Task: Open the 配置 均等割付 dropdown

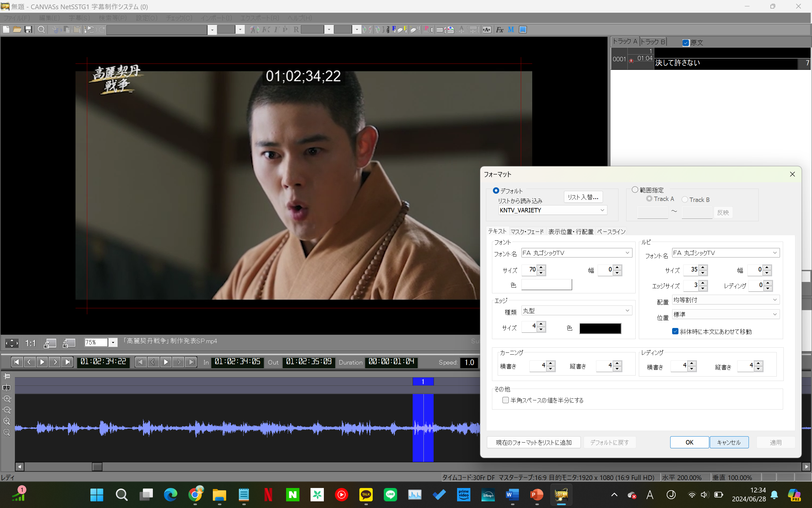Action: (x=725, y=300)
